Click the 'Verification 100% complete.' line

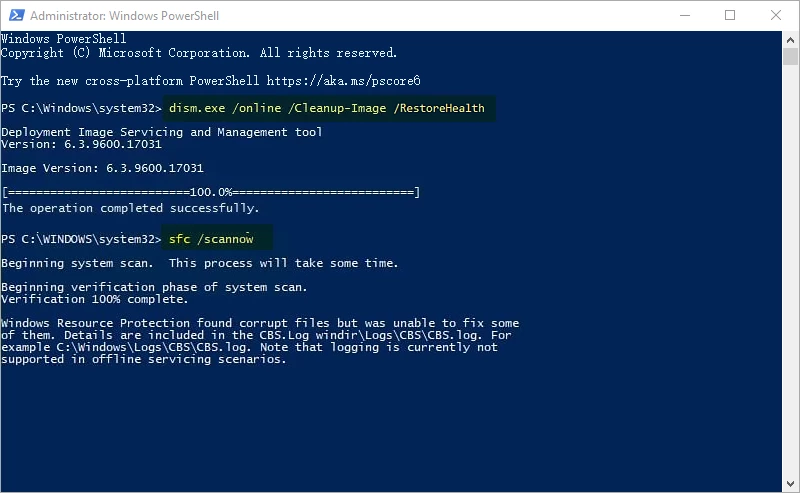[94, 299]
